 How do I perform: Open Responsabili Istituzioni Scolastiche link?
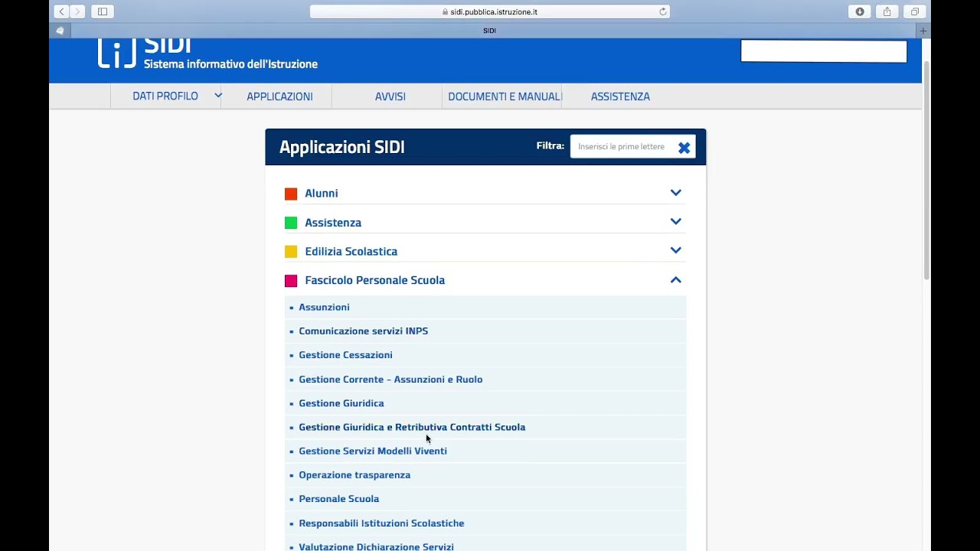381,523
